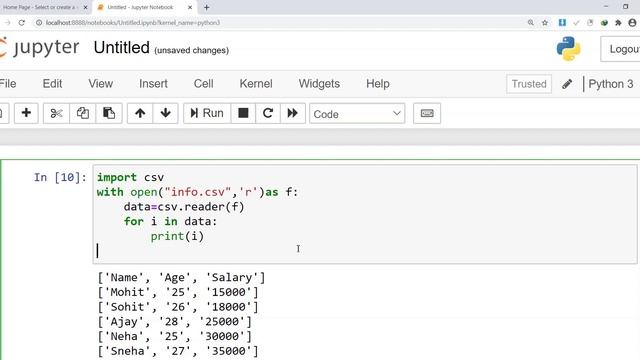Run the current cell
The image size is (640, 360).
point(207,113)
